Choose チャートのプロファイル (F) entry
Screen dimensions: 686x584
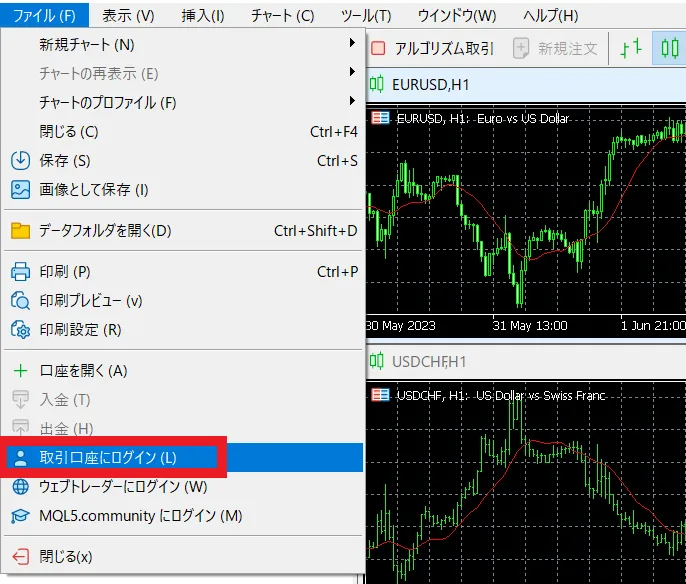tap(183, 102)
